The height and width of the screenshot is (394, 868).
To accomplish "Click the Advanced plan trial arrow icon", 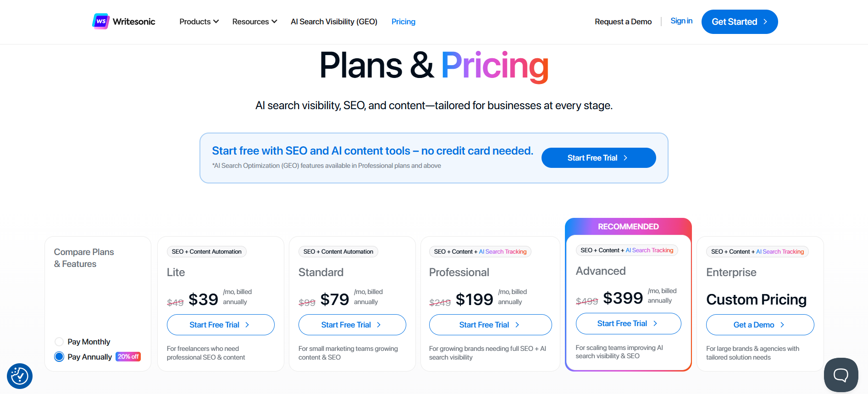I will tap(655, 323).
